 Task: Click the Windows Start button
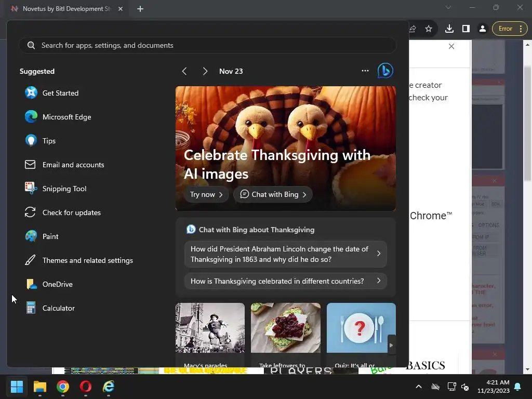tap(17, 387)
